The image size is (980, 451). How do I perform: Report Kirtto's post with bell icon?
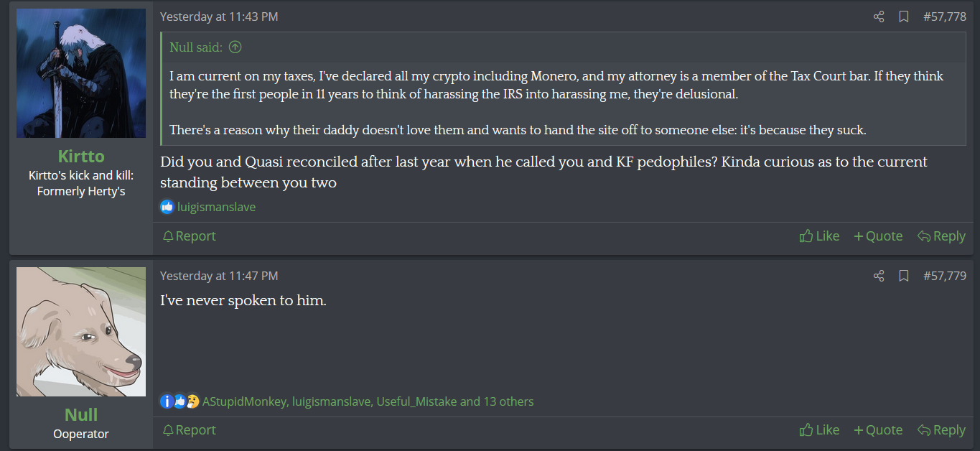[x=189, y=236]
